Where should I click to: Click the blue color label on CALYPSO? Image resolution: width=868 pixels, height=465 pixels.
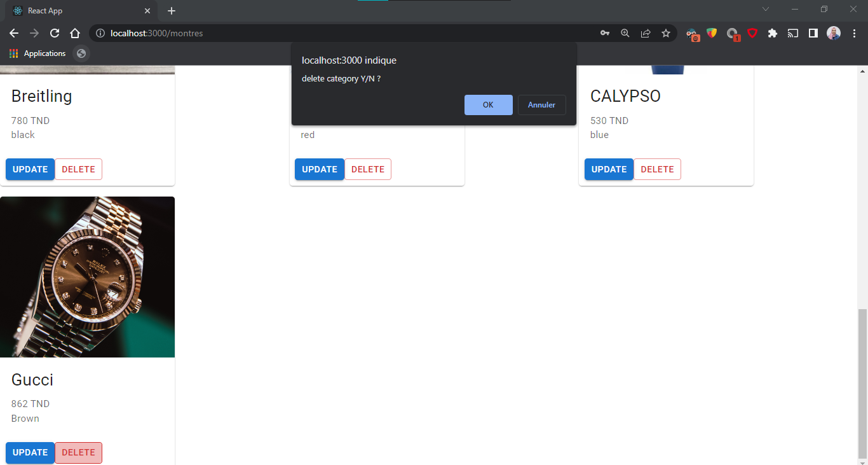click(x=599, y=135)
